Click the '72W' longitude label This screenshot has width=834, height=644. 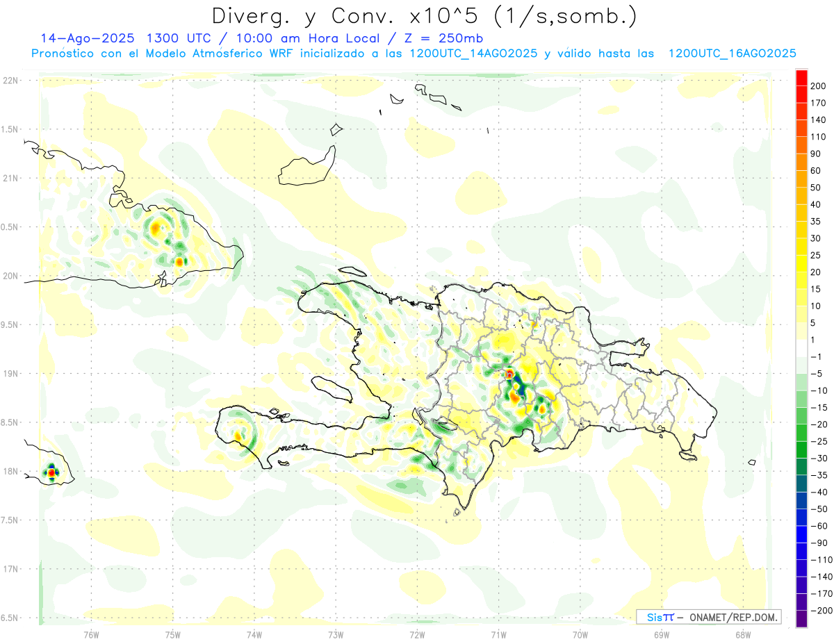417,634
